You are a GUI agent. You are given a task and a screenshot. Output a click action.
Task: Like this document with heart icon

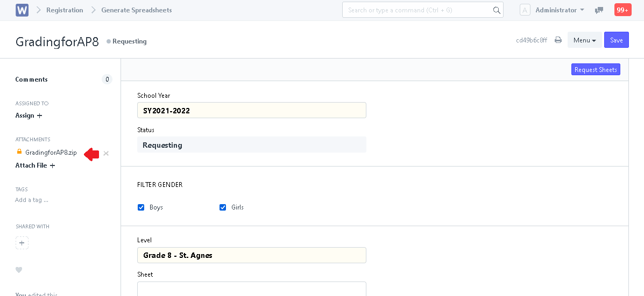coord(19,270)
